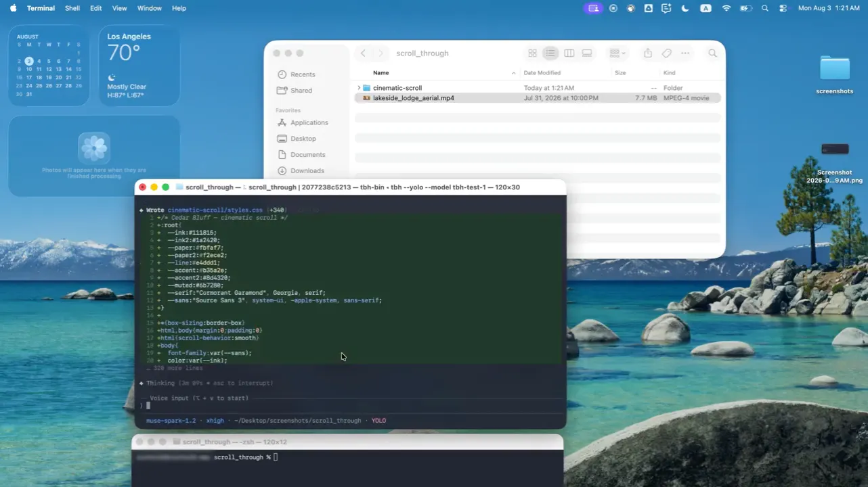The height and width of the screenshot is (487, 868).
Task: Open the battery status menu
Action: click(745, 8)
